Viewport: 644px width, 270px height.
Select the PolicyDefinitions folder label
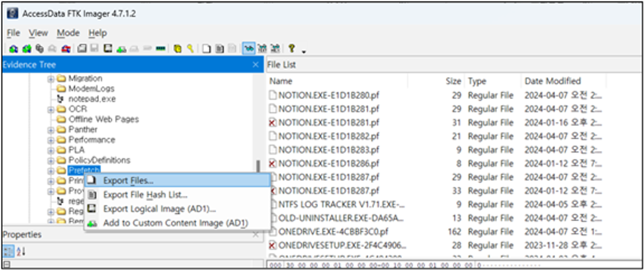[99, 160]
